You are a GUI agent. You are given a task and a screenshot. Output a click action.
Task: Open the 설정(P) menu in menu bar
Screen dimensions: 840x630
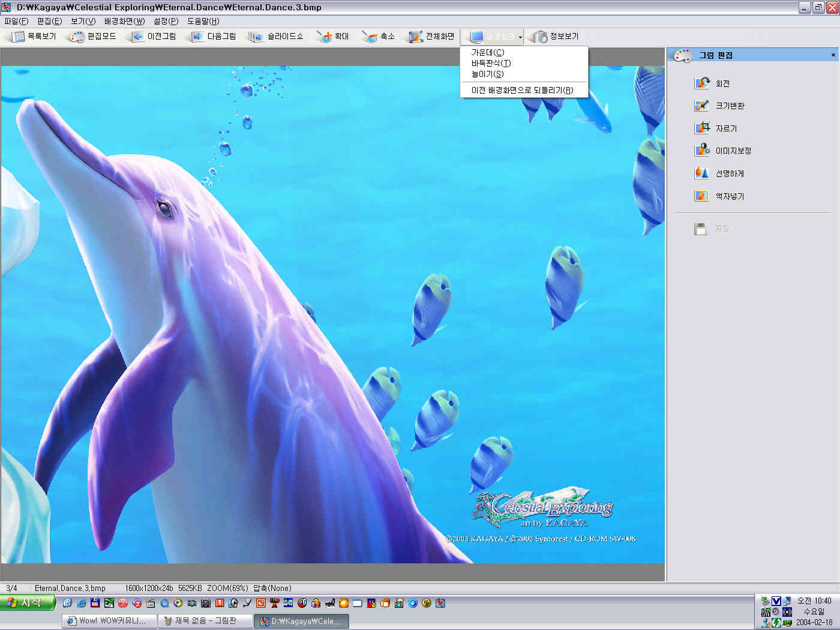[166, 21]
